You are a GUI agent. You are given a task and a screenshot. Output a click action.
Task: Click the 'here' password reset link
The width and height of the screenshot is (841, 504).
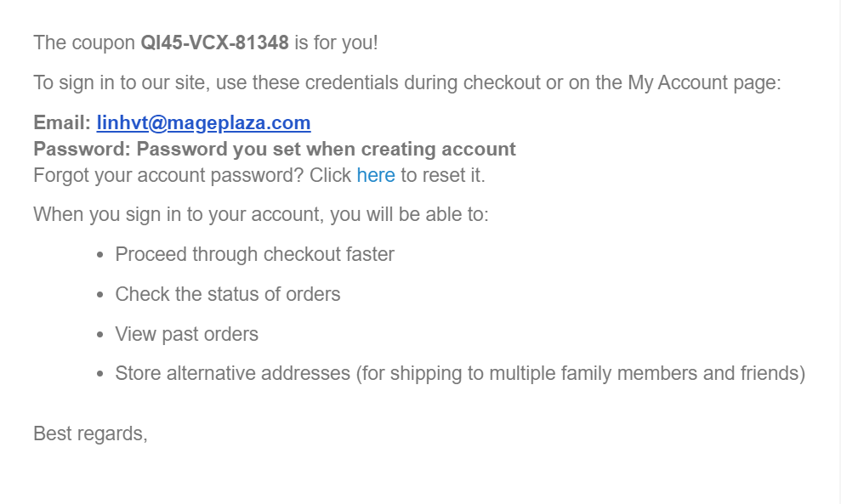point(376,175)
